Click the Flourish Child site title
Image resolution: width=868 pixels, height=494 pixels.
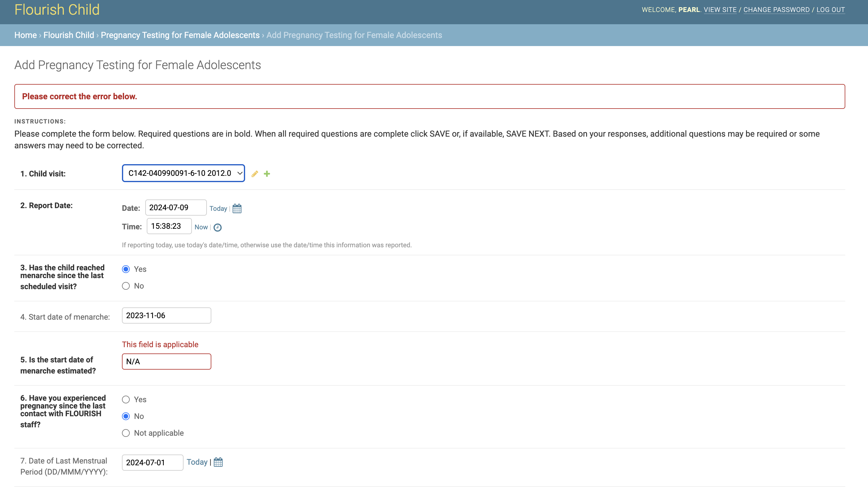coord(57,10)
